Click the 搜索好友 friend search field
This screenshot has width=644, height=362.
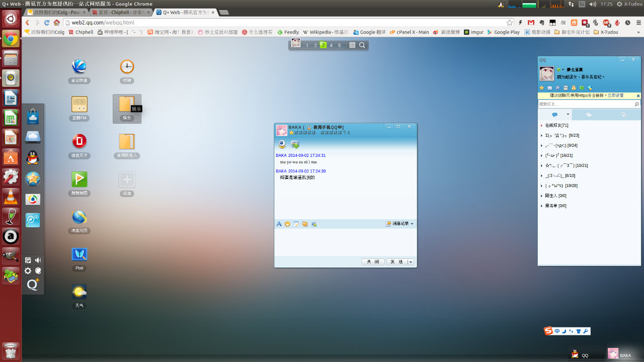click(585, 104)
